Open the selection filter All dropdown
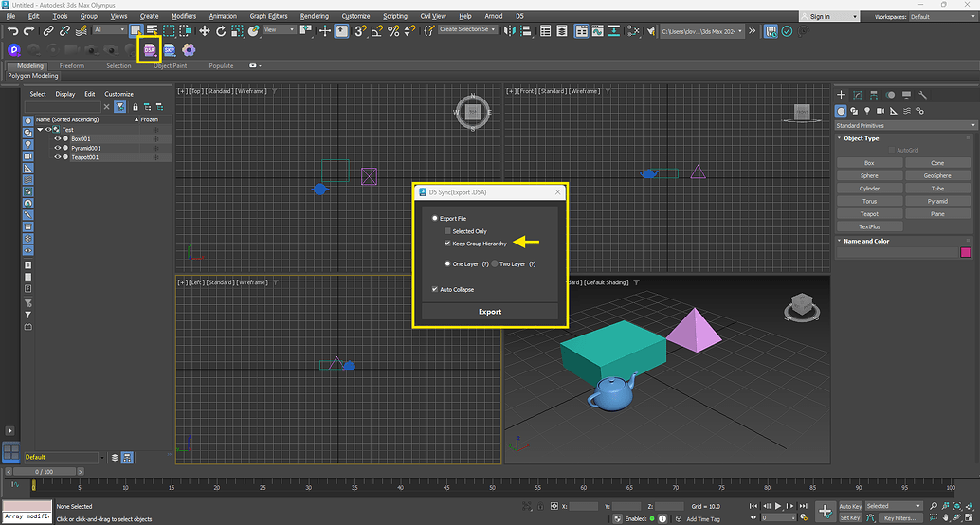The width and height of the screenshot is (980, 525). pyautogui.click(x=109, y=30)
